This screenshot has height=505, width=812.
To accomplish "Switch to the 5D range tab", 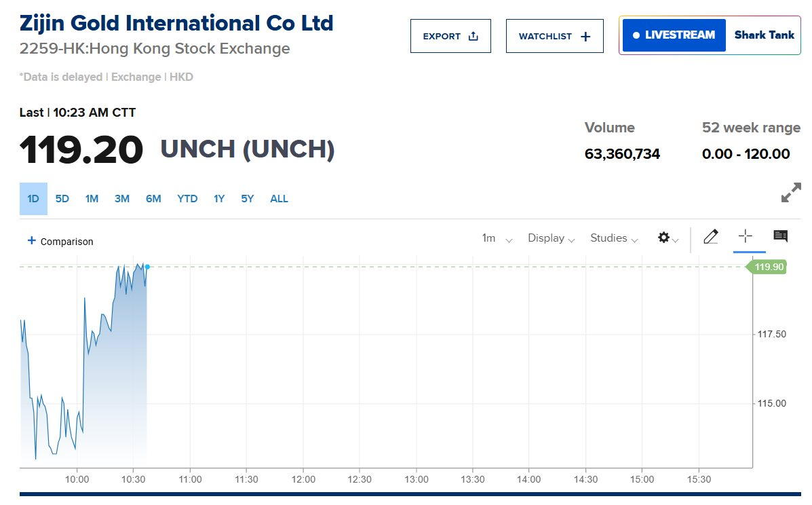I will click(62, 199).
